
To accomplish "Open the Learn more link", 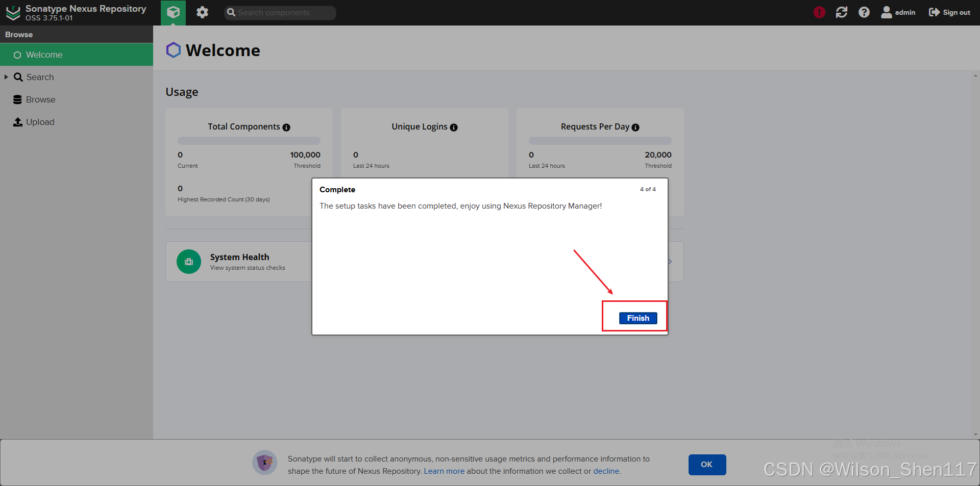I will tap(444, 471).
